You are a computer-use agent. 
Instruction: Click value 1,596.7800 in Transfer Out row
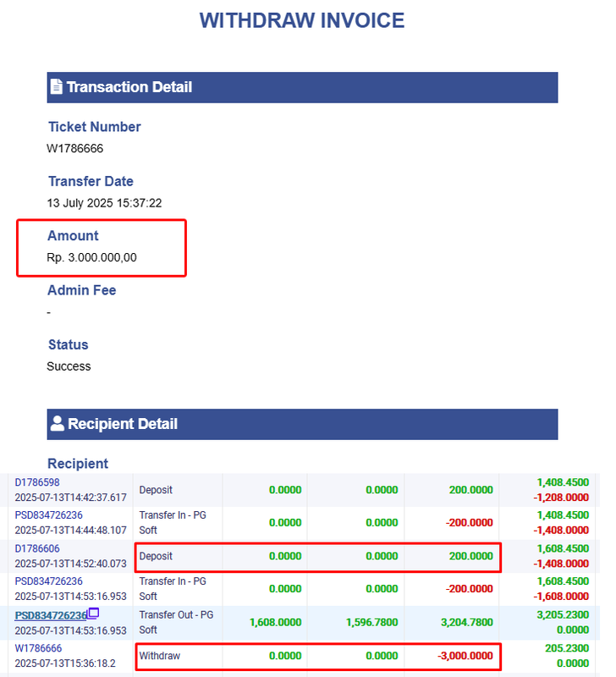click(371, 622)
